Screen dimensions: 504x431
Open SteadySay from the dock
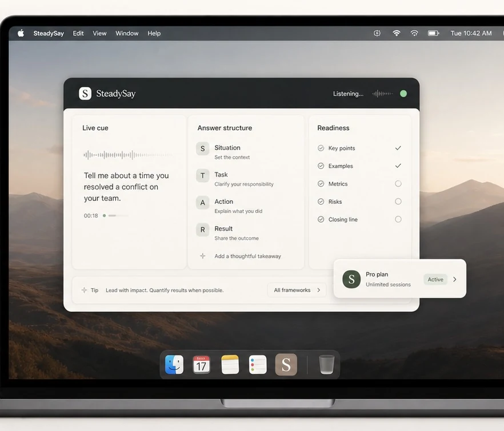(286, 365)
